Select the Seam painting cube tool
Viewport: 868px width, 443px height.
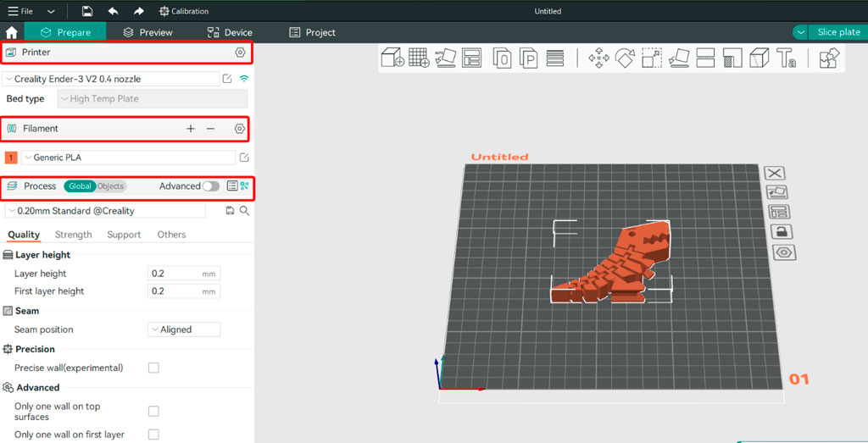pos(759,58)
